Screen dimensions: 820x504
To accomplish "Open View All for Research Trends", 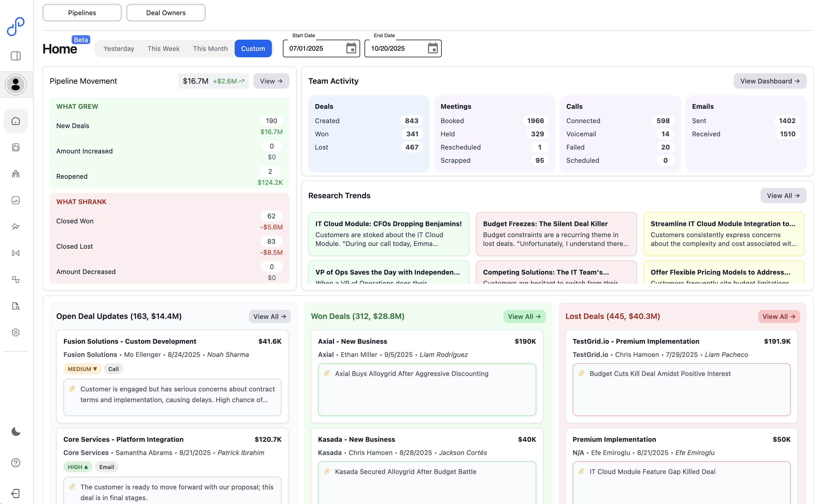I will click(x=783, y=196).
